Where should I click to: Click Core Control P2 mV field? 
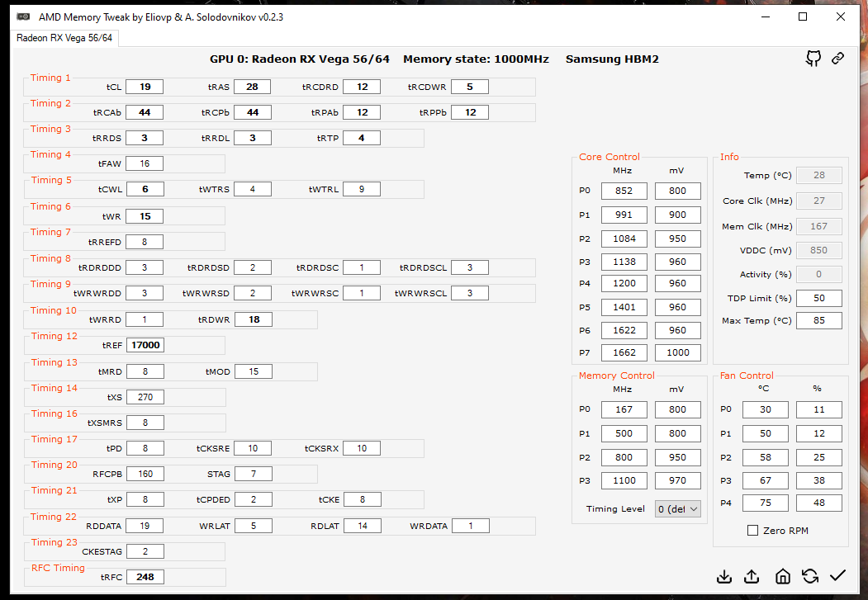[677, 239]
